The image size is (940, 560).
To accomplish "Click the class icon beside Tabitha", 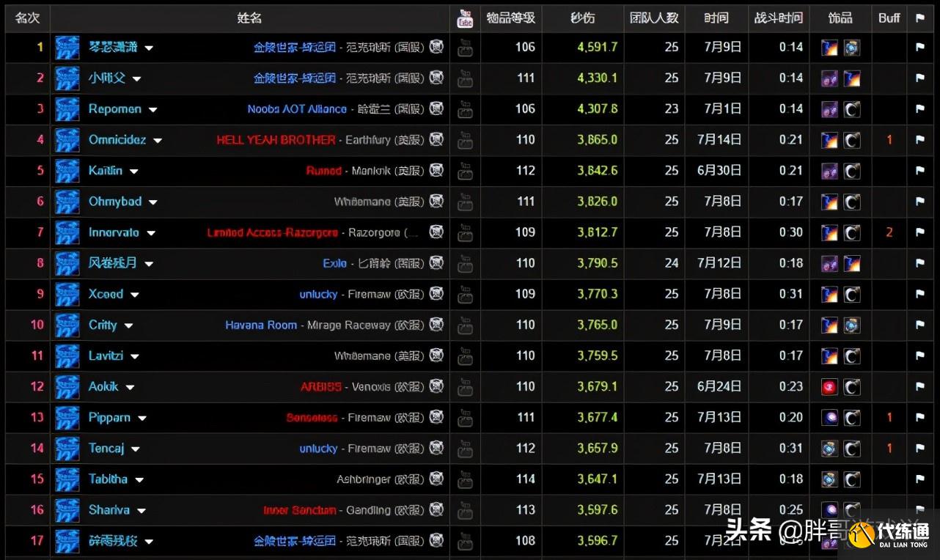I will point(67,479).
